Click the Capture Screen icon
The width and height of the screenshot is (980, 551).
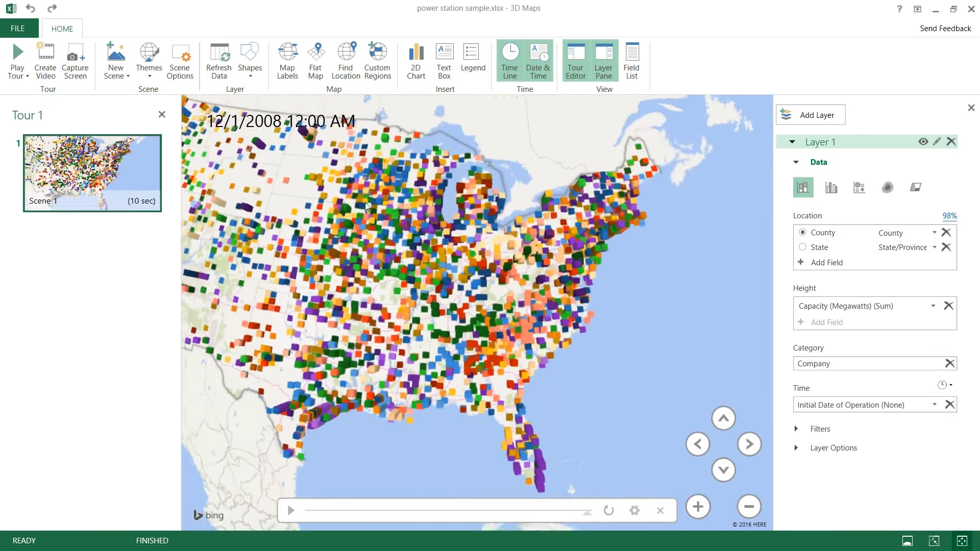(75, 61)
